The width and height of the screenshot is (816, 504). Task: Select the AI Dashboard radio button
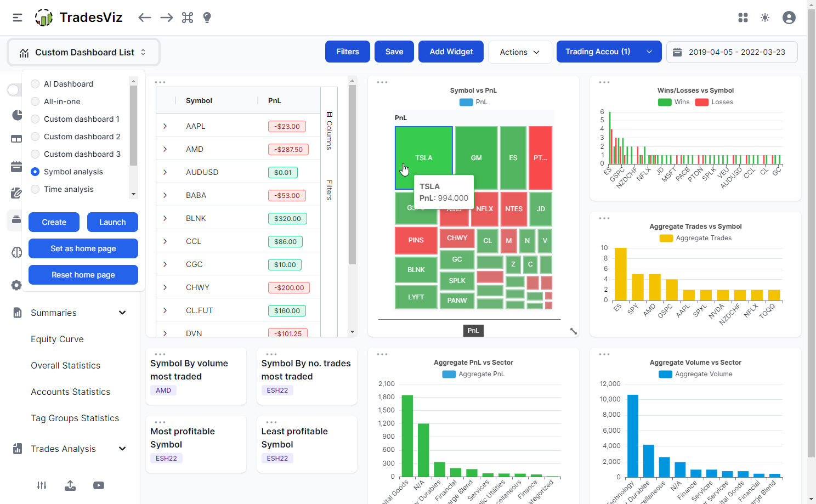[35, 83]
